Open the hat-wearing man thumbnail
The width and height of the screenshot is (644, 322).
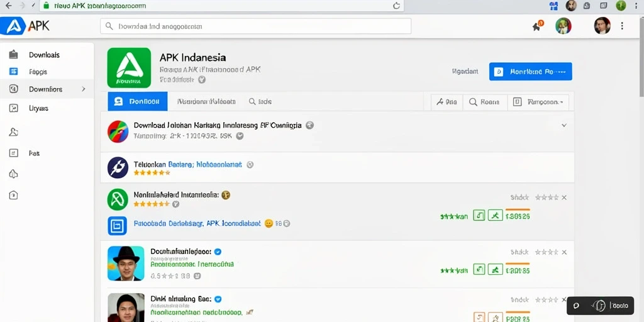[126, 264]
